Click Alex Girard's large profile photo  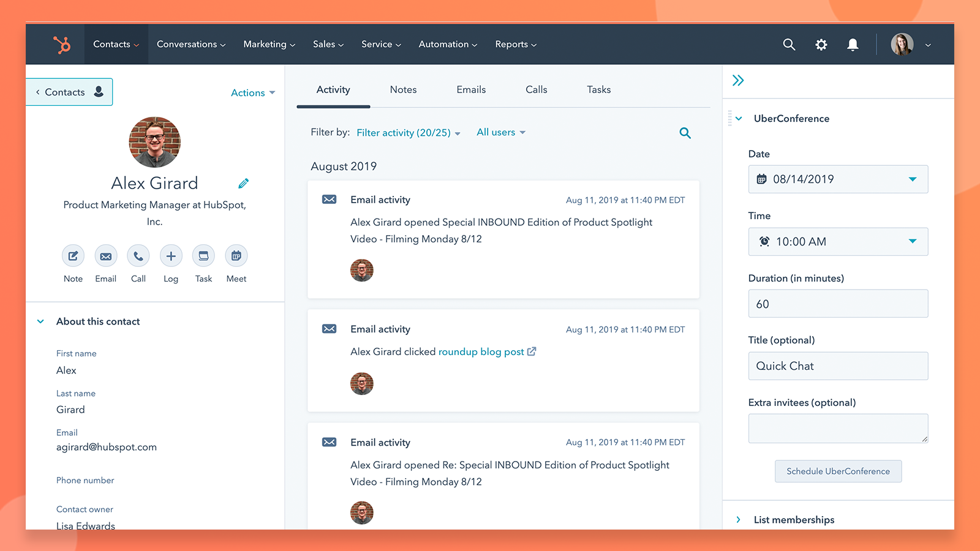click(x=154, y=142)
